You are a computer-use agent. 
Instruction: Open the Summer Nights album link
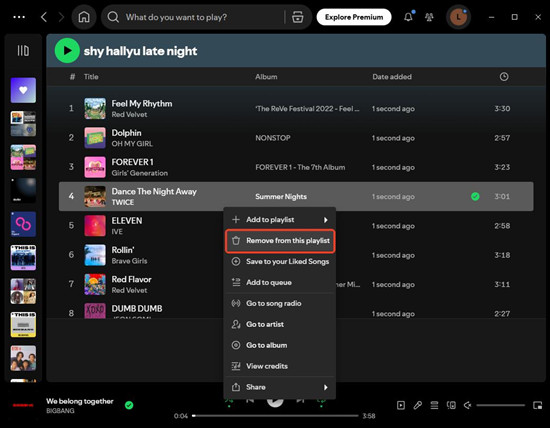281,196
